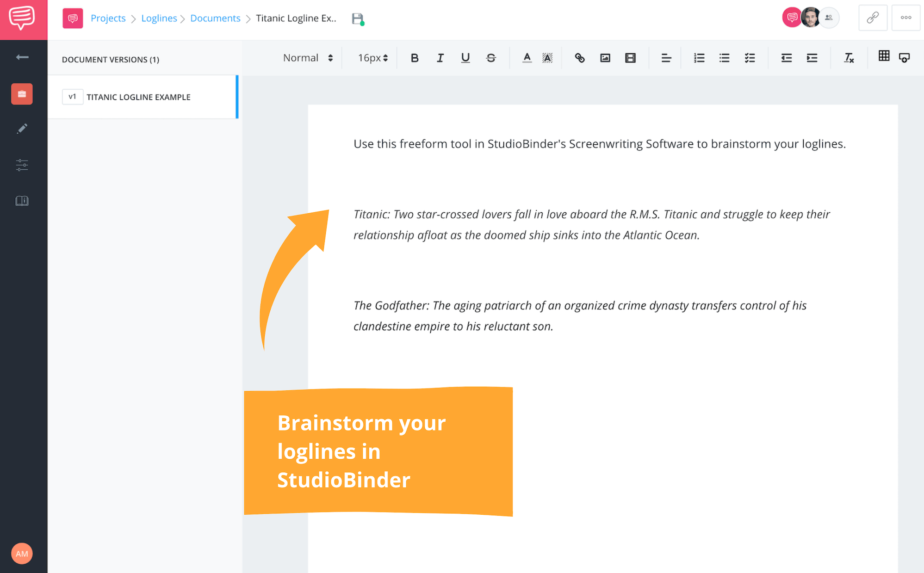Create a checklist with the check list icon
This screenshot has width=924, height=573.
[x=750, y=58]
